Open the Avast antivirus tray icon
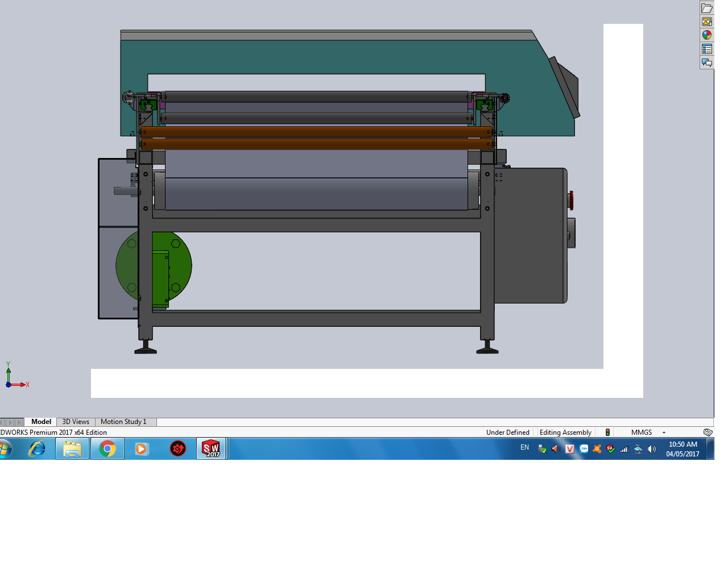This screenshot has height=582, width=728. pos(597,449)
